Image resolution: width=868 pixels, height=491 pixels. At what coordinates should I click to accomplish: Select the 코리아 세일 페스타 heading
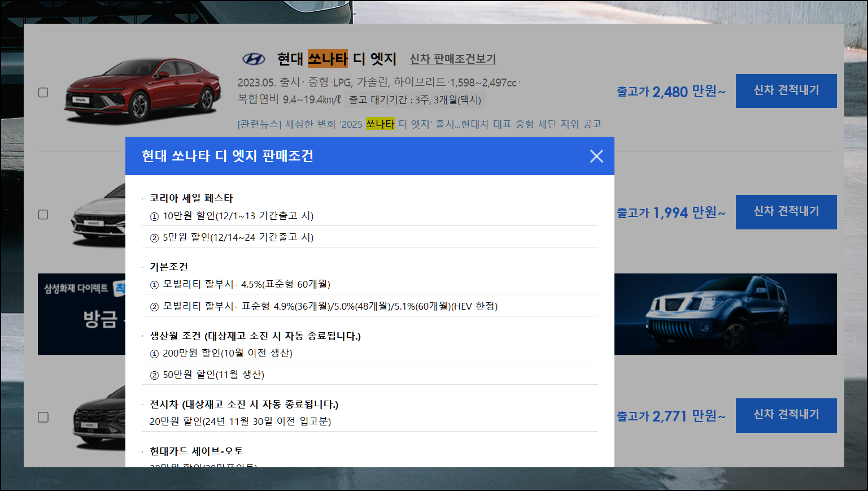coord(191,198)
